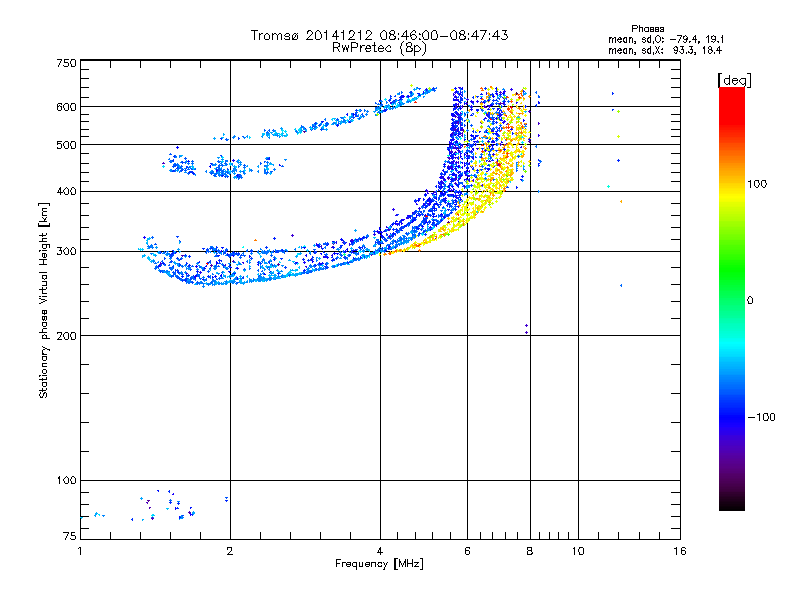Click the y-axis '200' tick label
The height and width of the screenshot is (600, 800).
[66, 336]
